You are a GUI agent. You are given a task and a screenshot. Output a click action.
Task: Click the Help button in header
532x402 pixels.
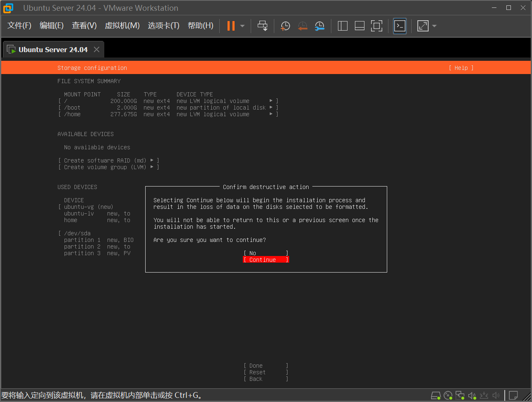[461, 68]
